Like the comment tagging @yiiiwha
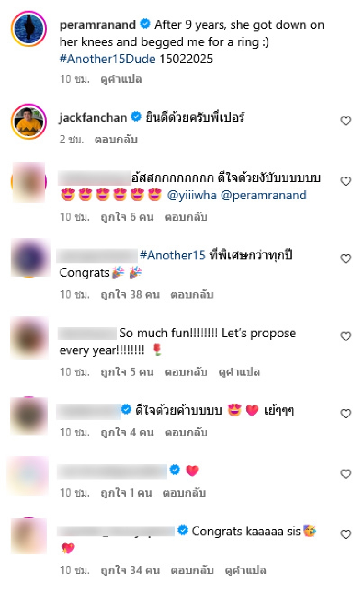364x593 pixels. (346, 181)
